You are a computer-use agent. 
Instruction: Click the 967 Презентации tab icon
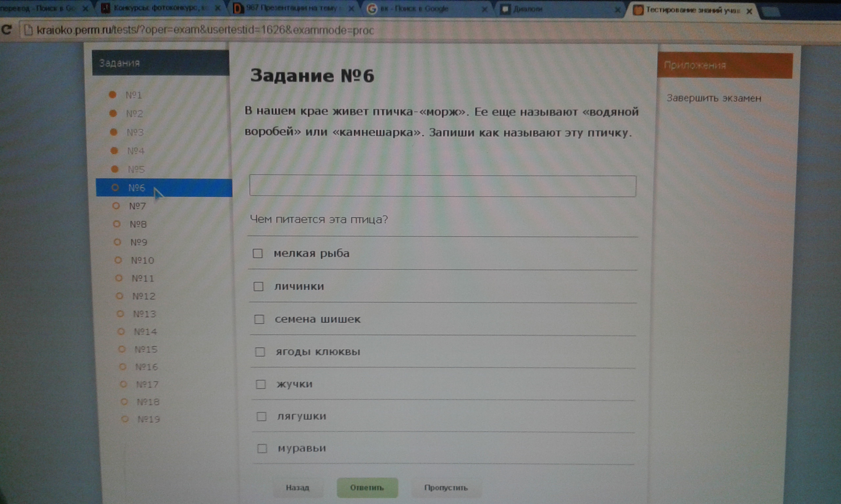(238, 9)
